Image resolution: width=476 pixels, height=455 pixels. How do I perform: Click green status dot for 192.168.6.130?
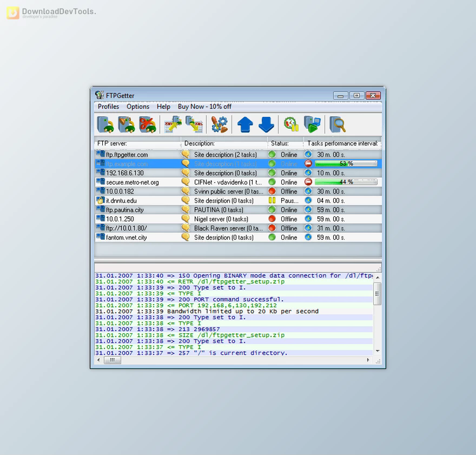272,173
